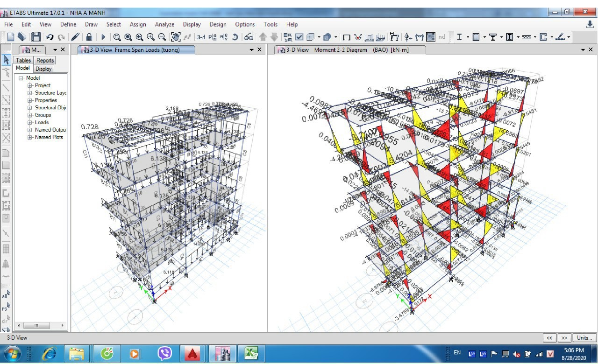This screenshot has height=364, width=598.
Task: Switch to 3-d view toolbar button
Action: 201,37
